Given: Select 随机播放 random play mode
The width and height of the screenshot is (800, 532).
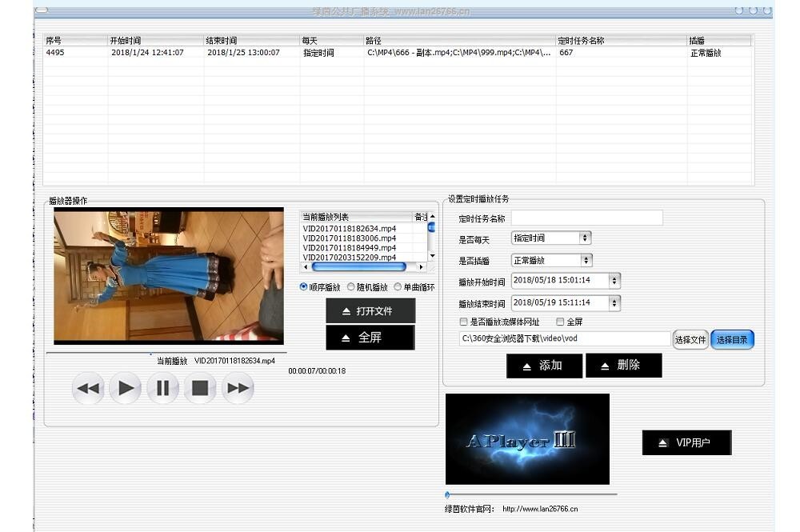Looking at the screenshot, I should pyautogui.click(x=351, y=287).
